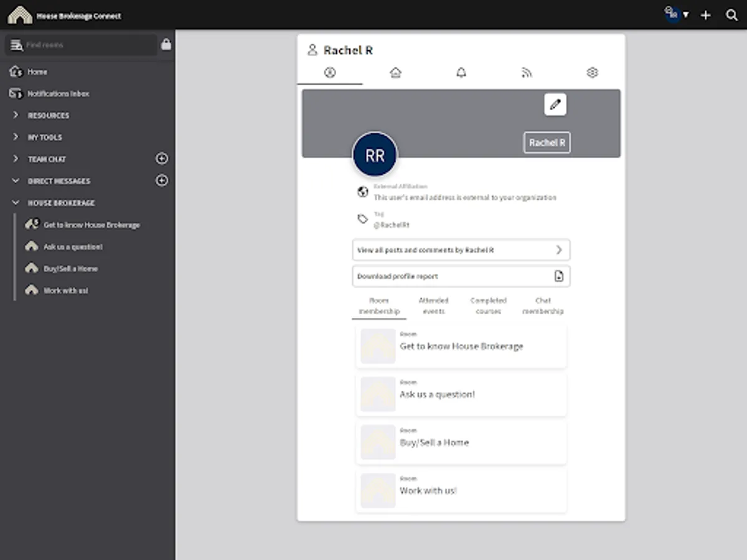Click chevron arrow on View all posts row
747x560 pixels.
559,250
